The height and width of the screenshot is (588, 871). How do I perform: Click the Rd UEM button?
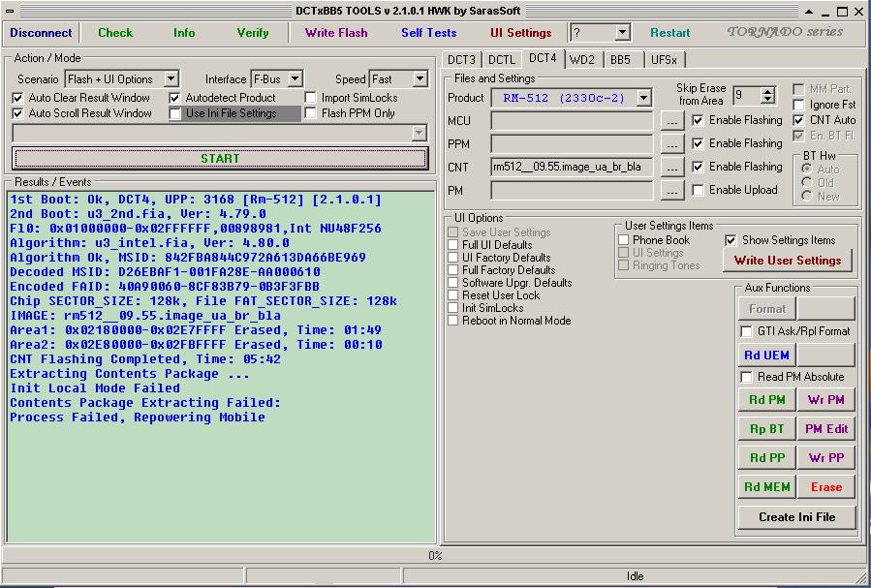click(766, 356)
